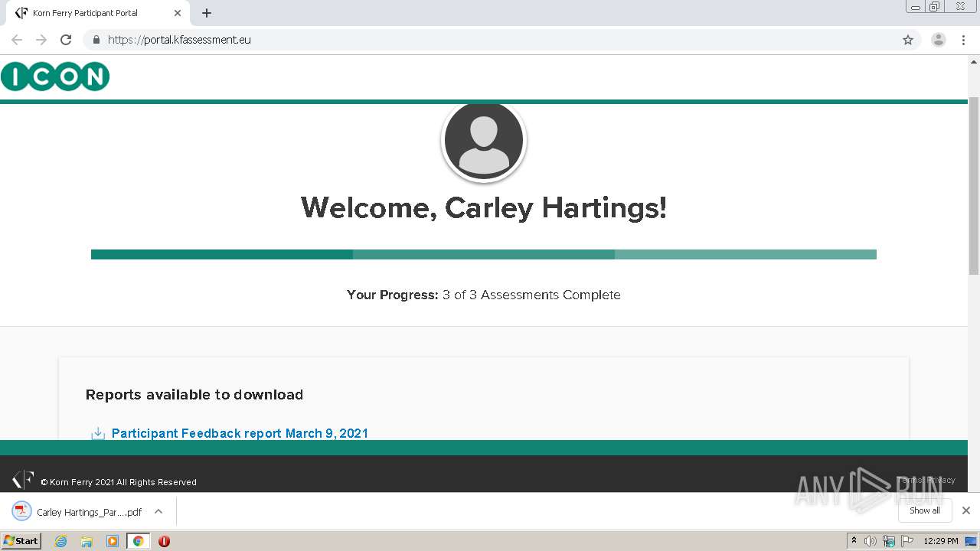Click the browser back arrow
The image size is (980, 551).
click(17, 40)
